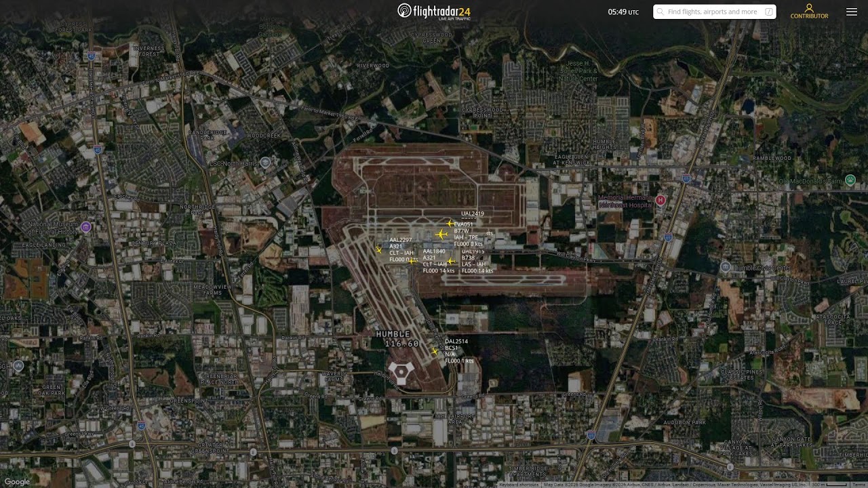Select the AAL2297 aircraft icon
Image resolution: width=868 pixels, height=488 pixels.
coord(379,249)
